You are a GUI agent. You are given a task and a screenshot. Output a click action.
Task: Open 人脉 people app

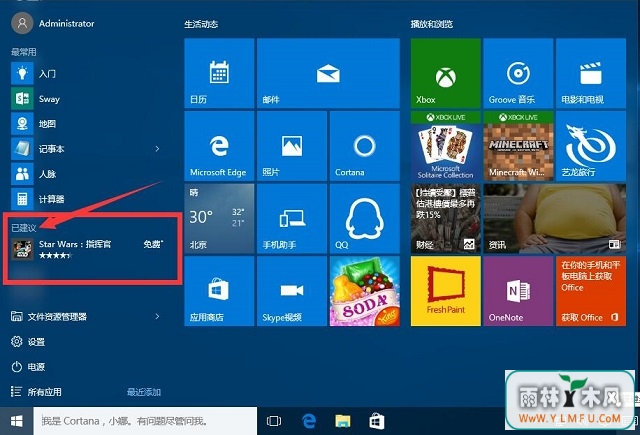click(x=86, y=174)
